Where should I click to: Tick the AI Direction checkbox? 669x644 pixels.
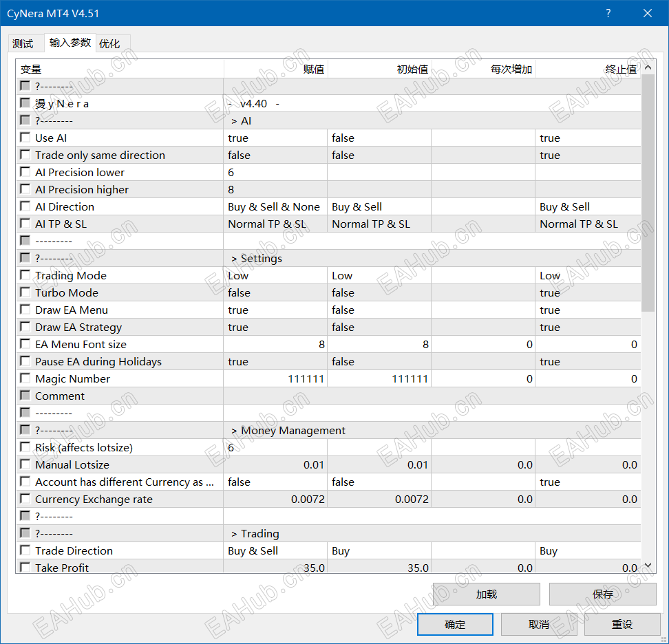(25, 206)
